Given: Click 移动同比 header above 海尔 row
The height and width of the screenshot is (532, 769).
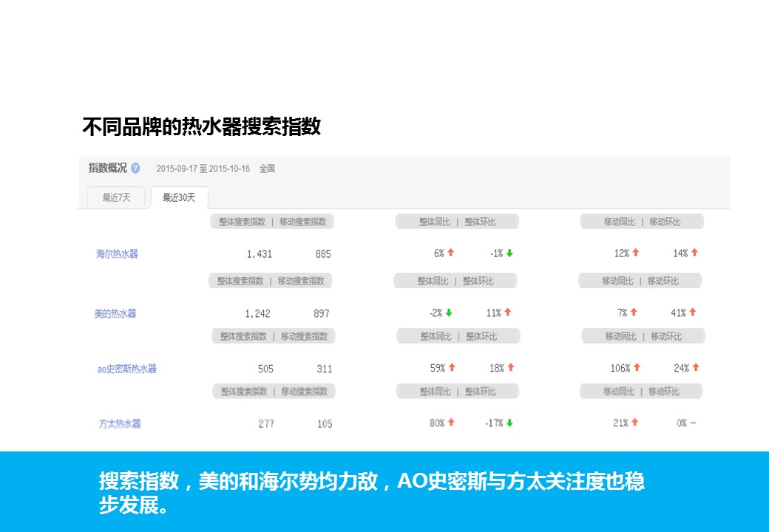Looking at the screenshot, I should (620, 222).
